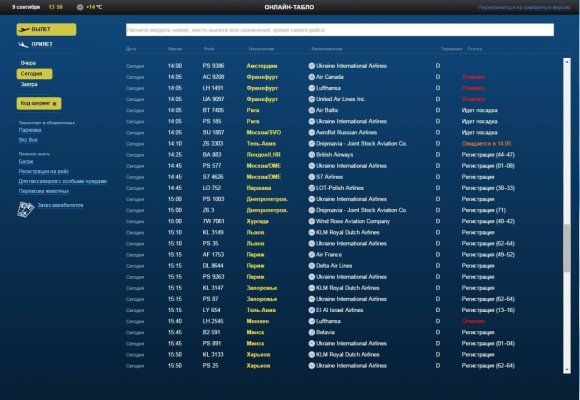Switch to the Прилет arrivals tab
The image size is (580, 400).
(x=36, y=44)
